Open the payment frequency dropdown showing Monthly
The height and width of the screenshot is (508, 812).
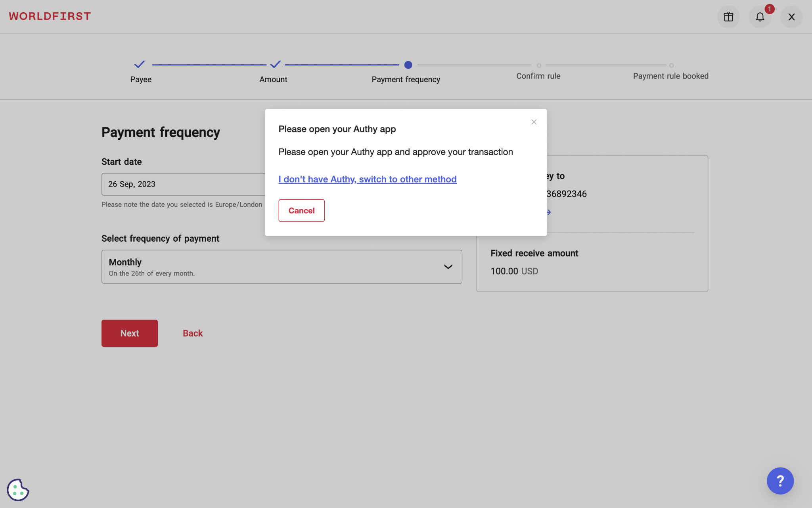click(282, 266)
